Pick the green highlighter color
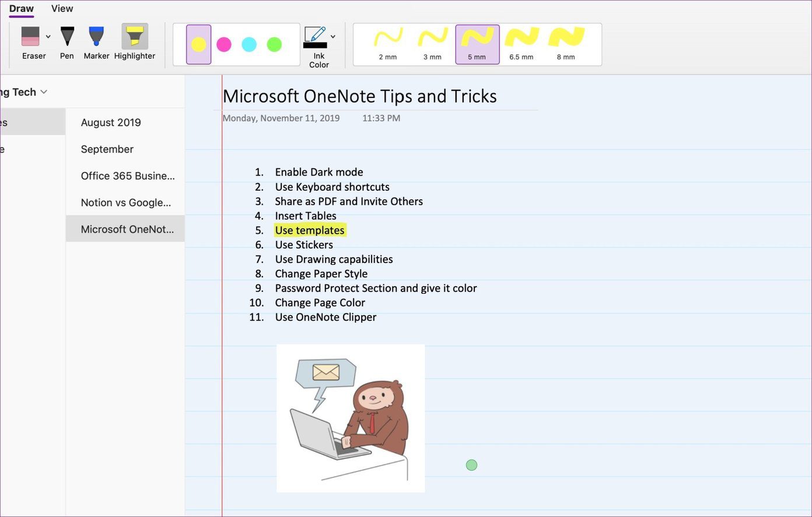 (x=274, y=44)
